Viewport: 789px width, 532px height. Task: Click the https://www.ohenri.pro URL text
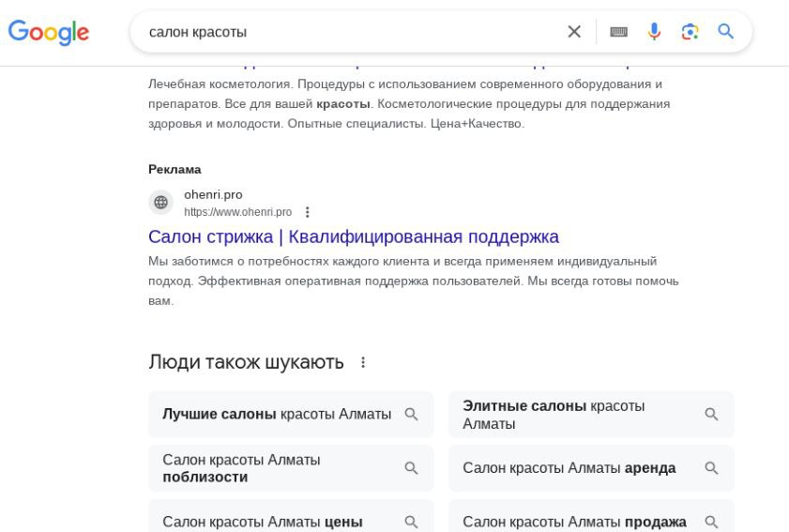[237, 212]
